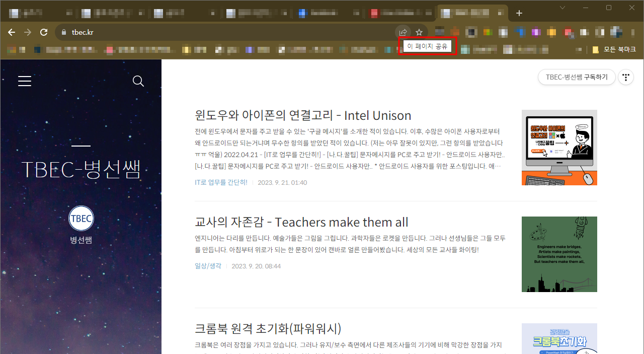Open category IT로 업무를 간단히!
This screenshot has height=354, width=644.
tap(221, 182)
